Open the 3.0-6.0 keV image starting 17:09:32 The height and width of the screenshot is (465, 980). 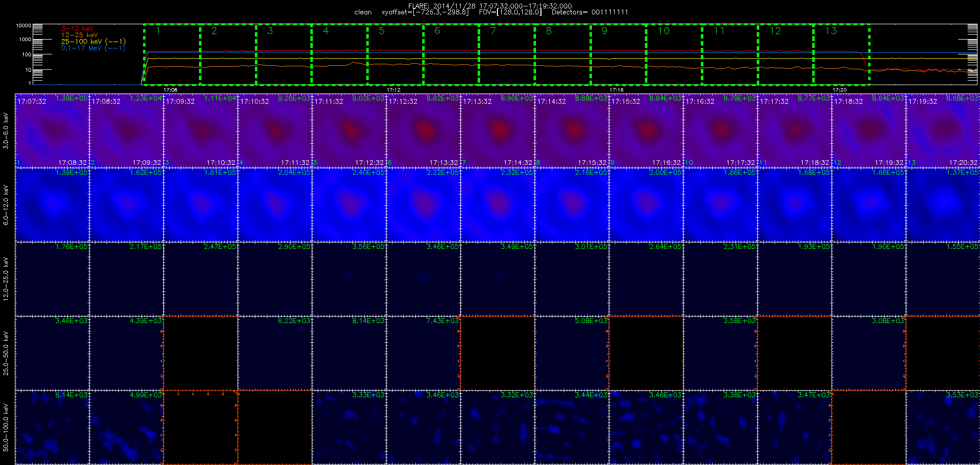click(x=200, y=131)
